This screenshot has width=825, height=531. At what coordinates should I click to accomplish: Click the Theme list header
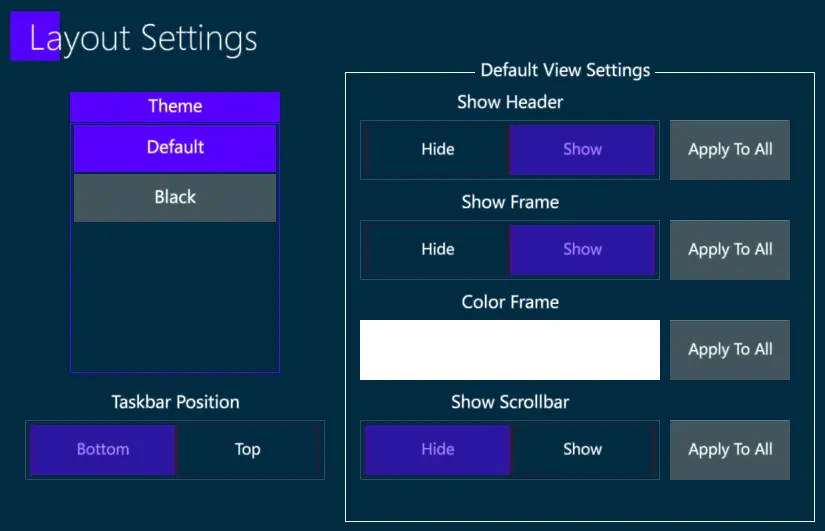coord(175,106)
